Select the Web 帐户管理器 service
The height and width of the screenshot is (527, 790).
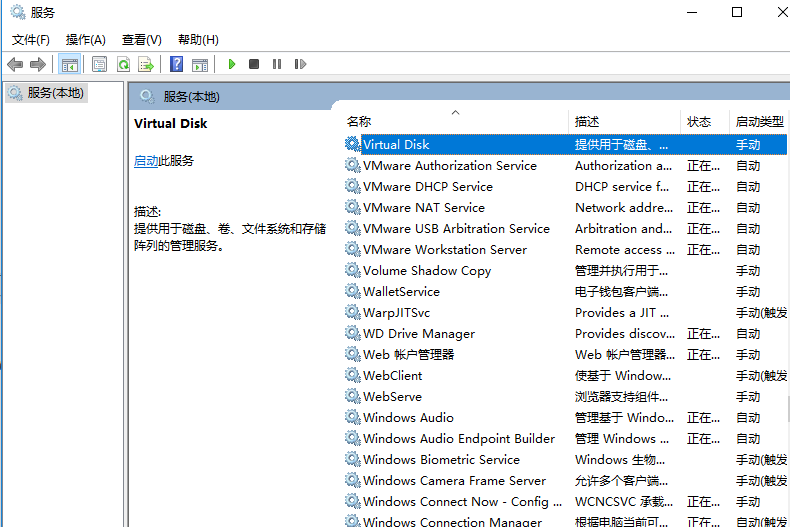[565, 355]
